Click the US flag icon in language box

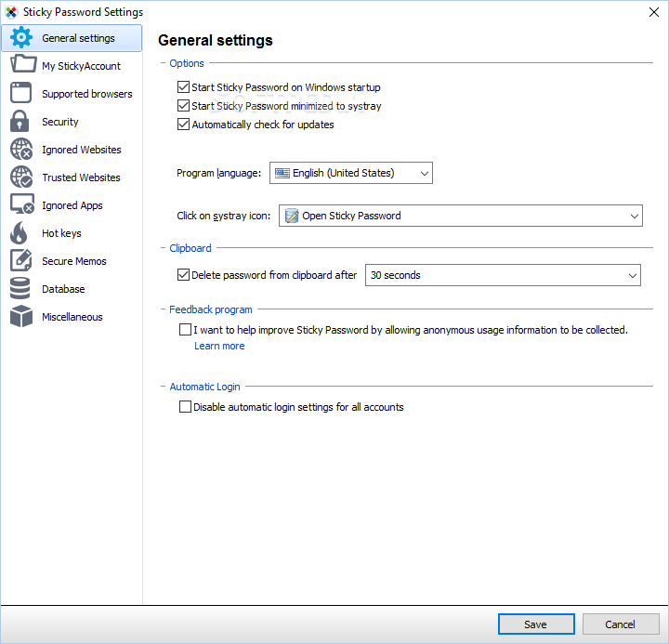(282, 173)
